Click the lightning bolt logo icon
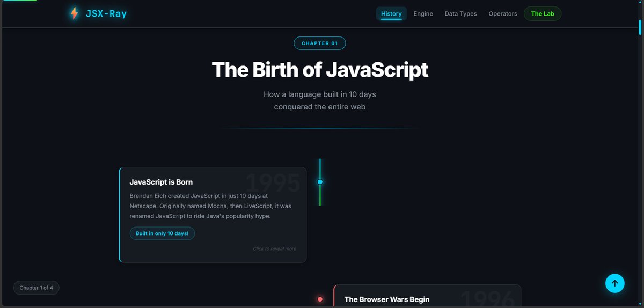The image size is (644, 308). pos(74,13)
